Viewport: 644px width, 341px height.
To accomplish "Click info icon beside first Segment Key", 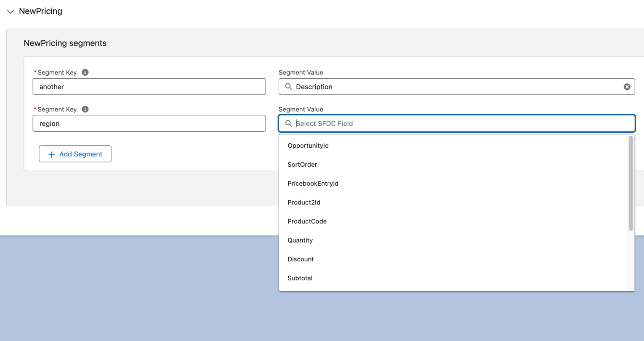I will (x=85, y=73).
